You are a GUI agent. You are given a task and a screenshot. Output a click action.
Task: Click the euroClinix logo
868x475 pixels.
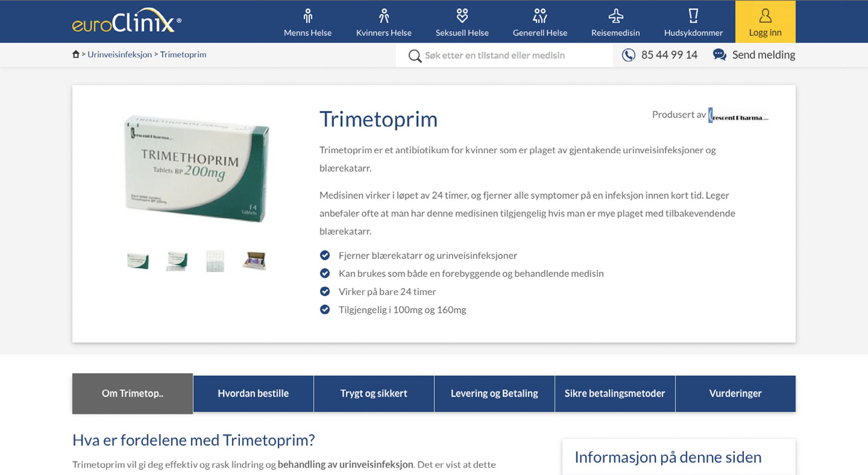click(x=126, y=21)
